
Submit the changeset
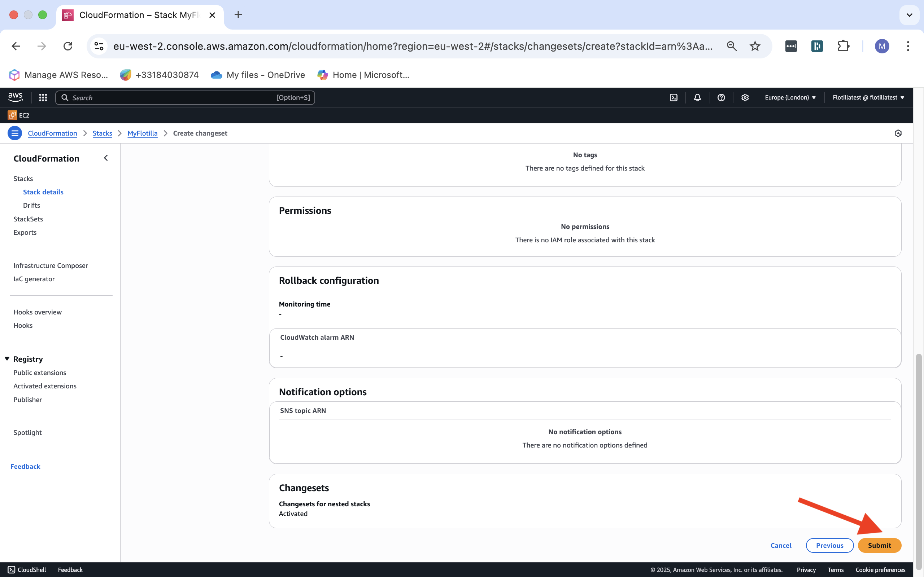pyautogui.click(x=879, y=545)
